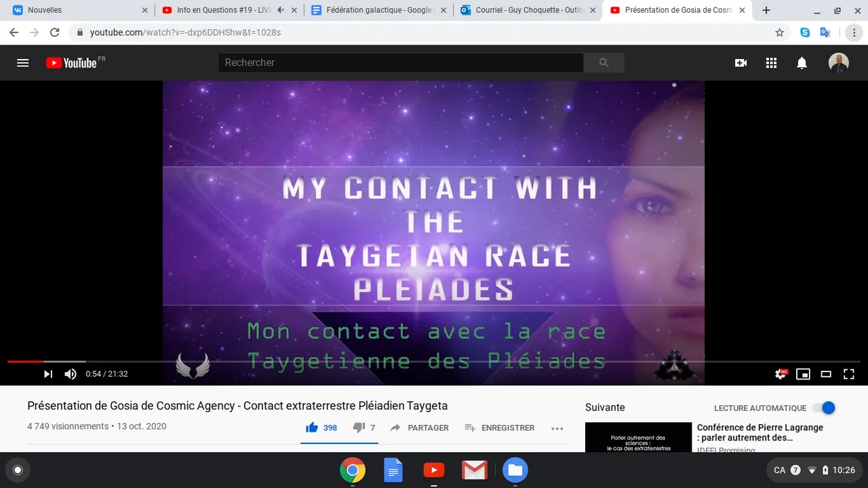The image size is (868, 488).
Task: Dislike the video with thumbs down
Action: [x=364, y=428]
